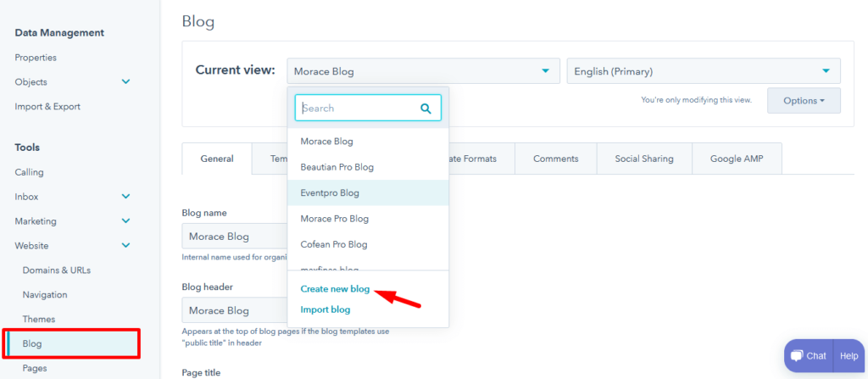Open the Morace Blog current view dropdown
The image size is (868, 379).
click(424, 71)
